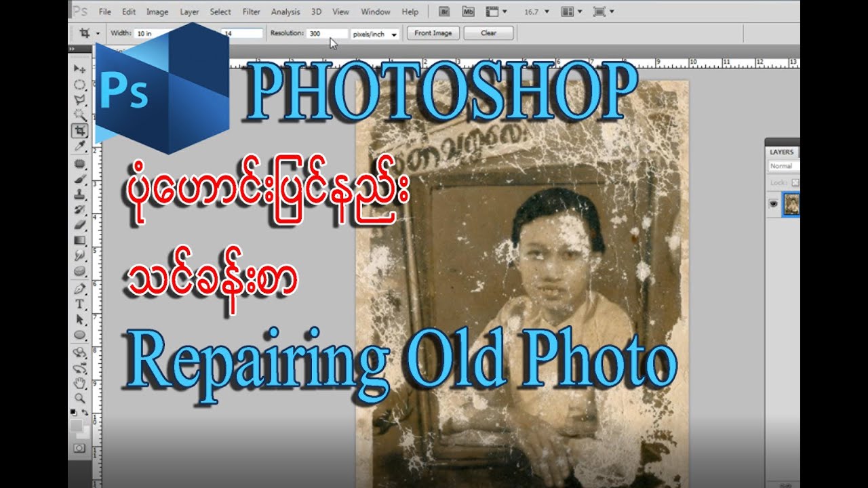
Task: Select the Move tool
Action: pos(80,70)
